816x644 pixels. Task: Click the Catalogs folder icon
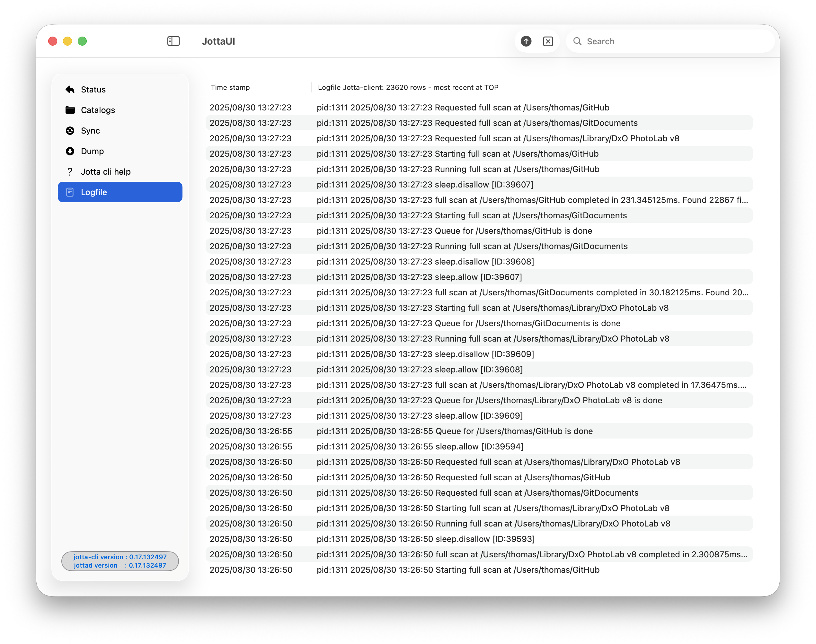coord(70,110)
